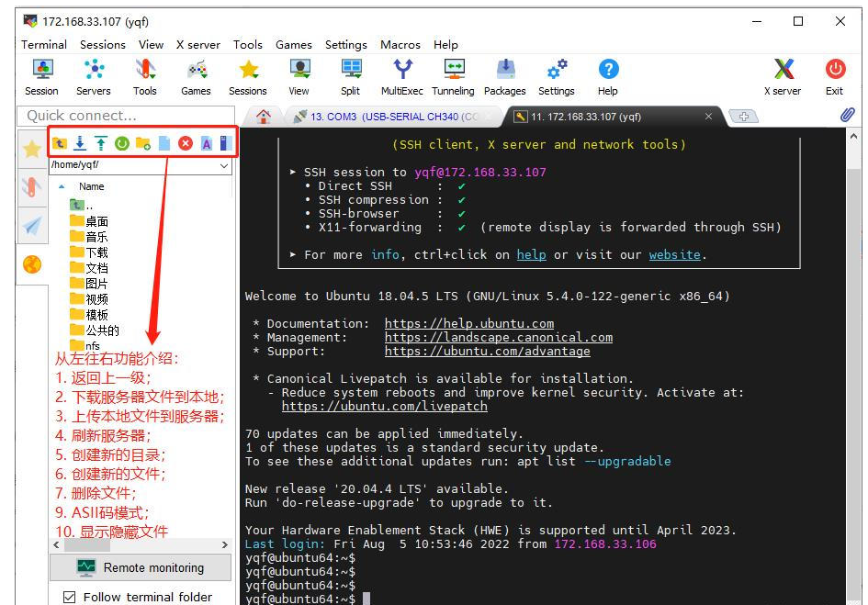Open the Tunneling tool icon
The width and height of the screenshot is (868, 605).
click(x=454, y=77)
